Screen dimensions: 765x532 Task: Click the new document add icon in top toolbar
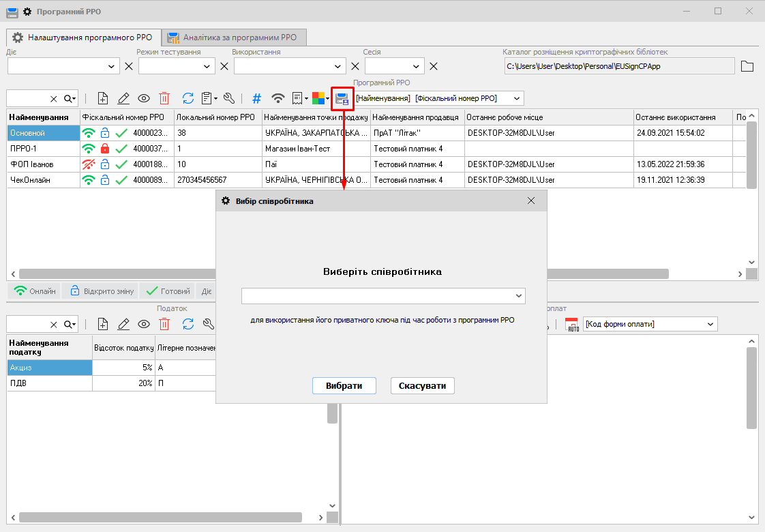coord(103,98)
